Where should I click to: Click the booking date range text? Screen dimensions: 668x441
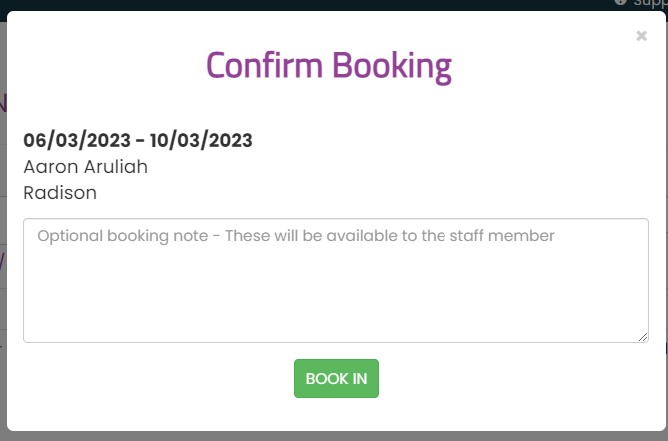point(138,140)
